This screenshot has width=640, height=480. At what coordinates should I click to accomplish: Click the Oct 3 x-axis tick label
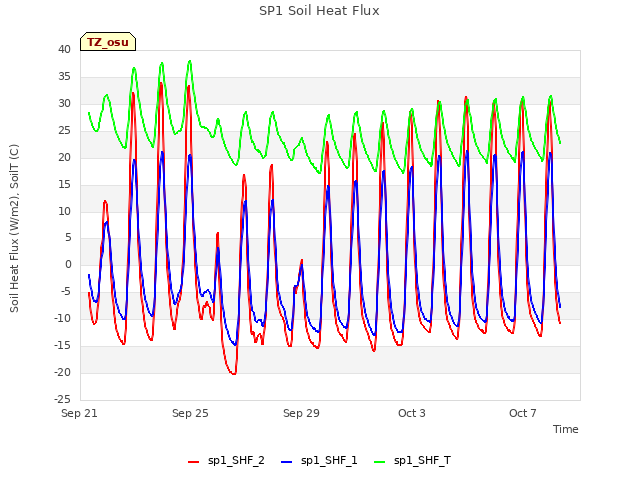click(412, 413)
